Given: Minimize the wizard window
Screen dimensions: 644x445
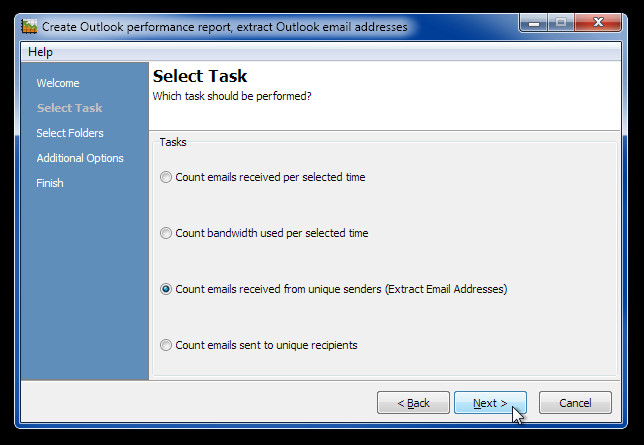Looking at the screenshot, I should [534, 23].
